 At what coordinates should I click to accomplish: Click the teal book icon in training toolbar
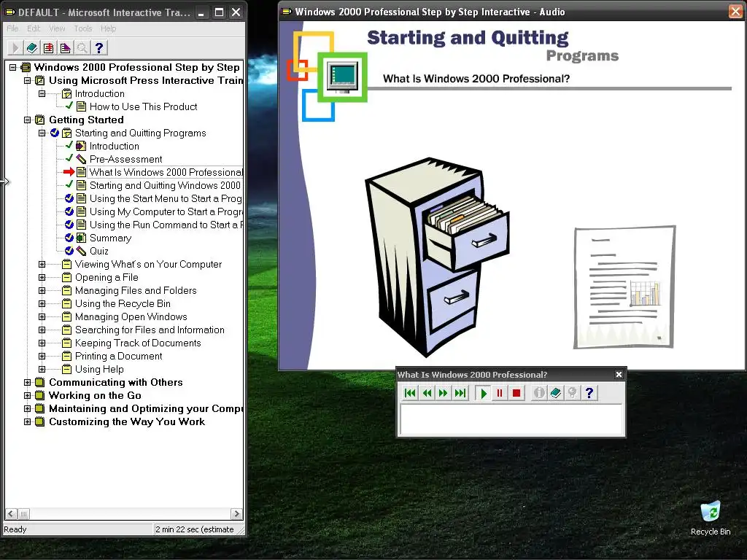click(x=32, y=47)
